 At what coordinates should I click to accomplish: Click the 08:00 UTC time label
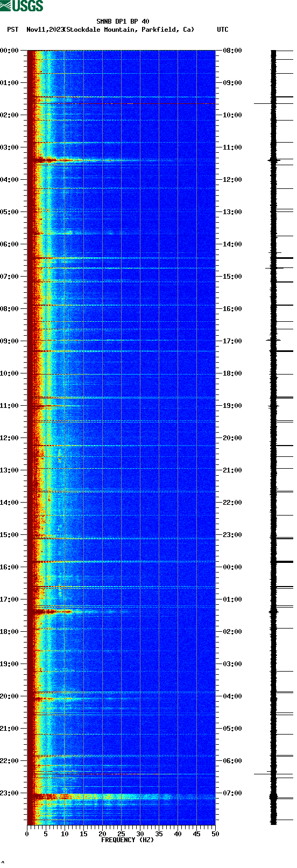click(232, 51)
